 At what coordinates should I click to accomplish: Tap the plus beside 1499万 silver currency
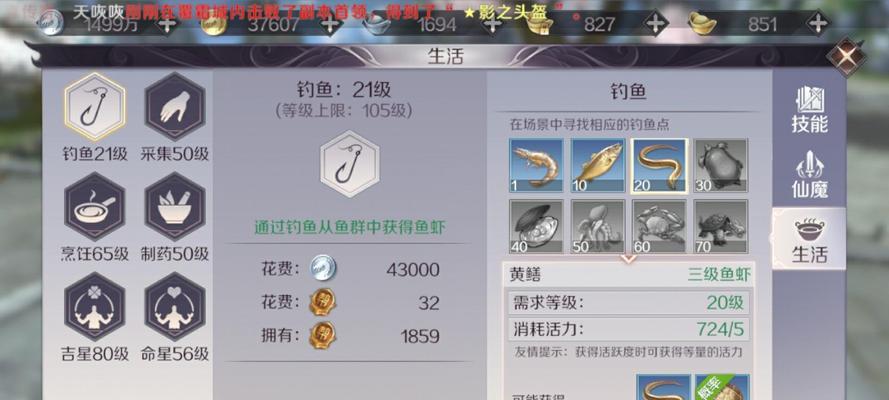click(x=167, y=24)
